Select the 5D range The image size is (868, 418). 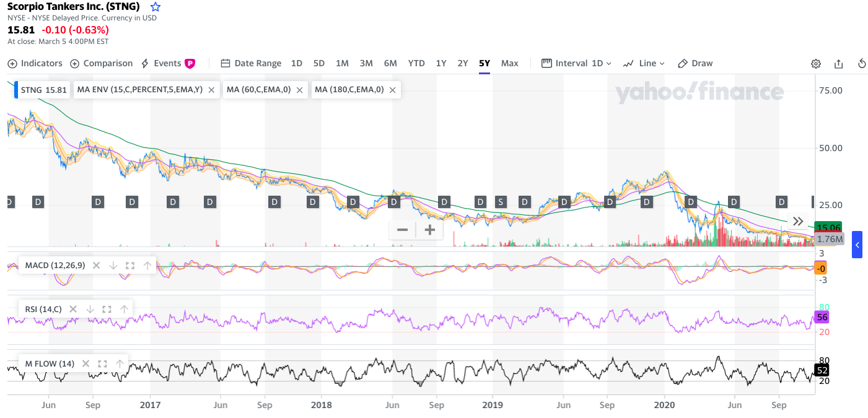click(318, 63)
